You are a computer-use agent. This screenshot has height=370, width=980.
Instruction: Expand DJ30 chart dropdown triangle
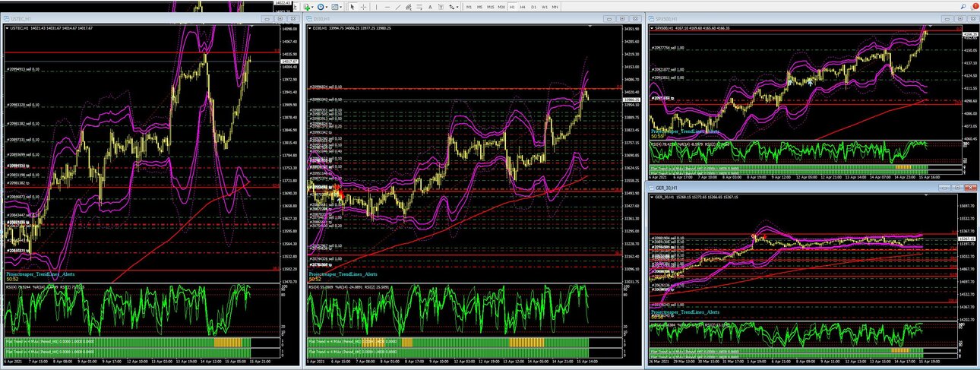coord(310,28)
